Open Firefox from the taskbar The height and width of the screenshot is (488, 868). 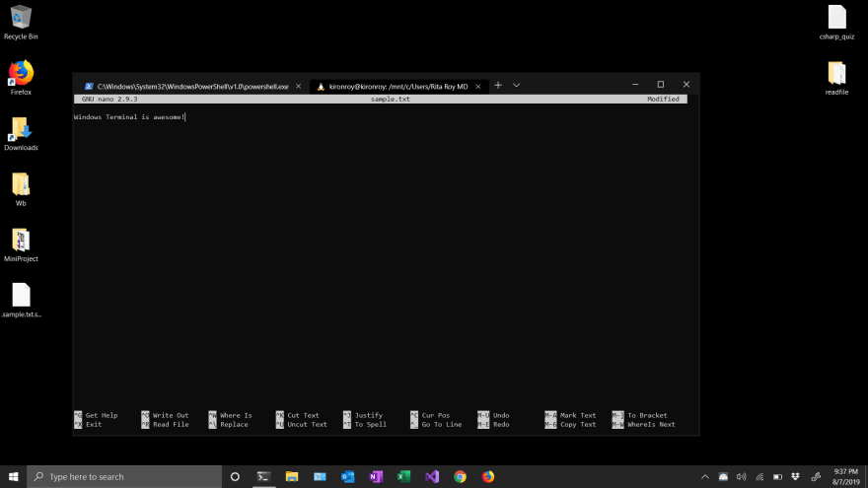click(487, 476)
